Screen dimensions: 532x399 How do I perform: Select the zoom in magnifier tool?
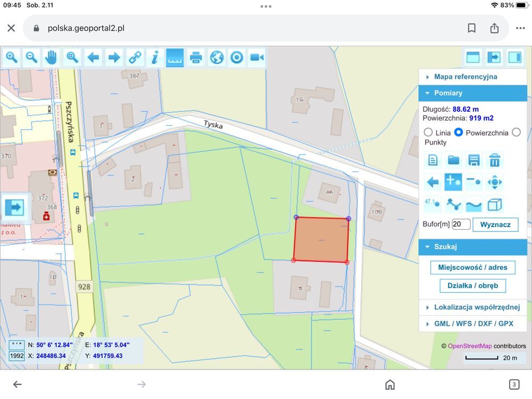pyautogui.click(x=11, y=57)
